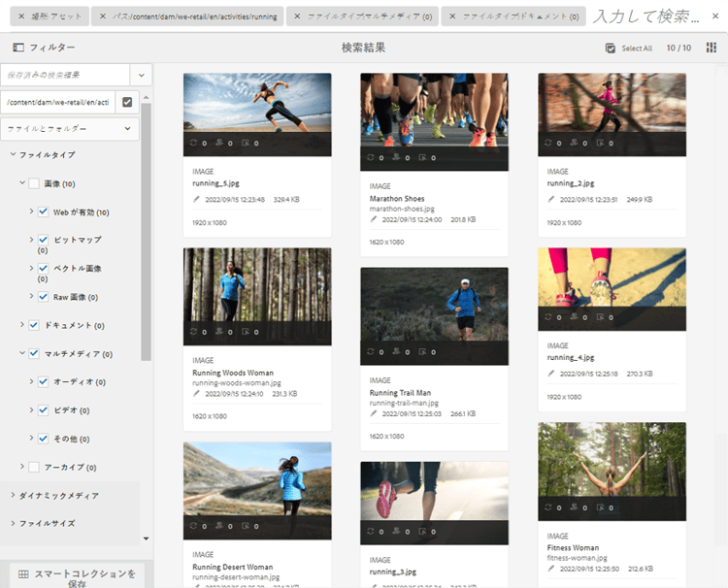Image resolution: width=728 pixels, height=588 pixels.
Task: Remove the location Assets filter tag
Action: click(21, 16)
